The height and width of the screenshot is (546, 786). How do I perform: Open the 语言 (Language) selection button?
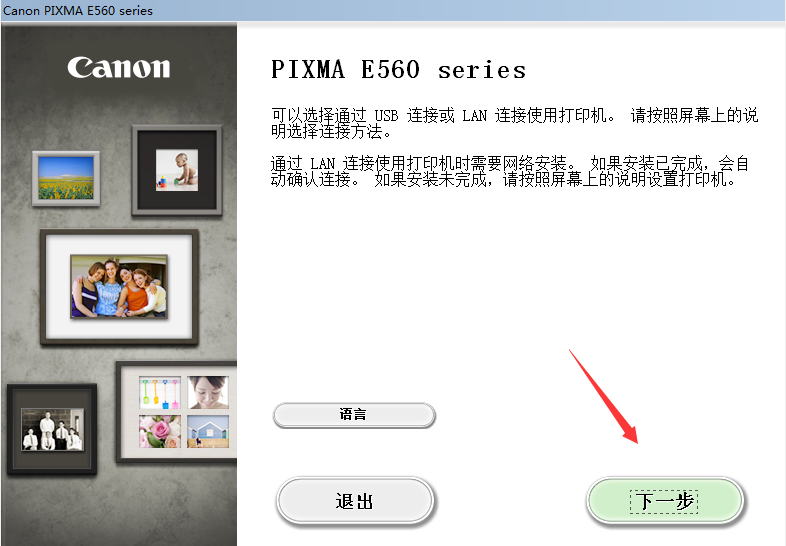[354, 415]
